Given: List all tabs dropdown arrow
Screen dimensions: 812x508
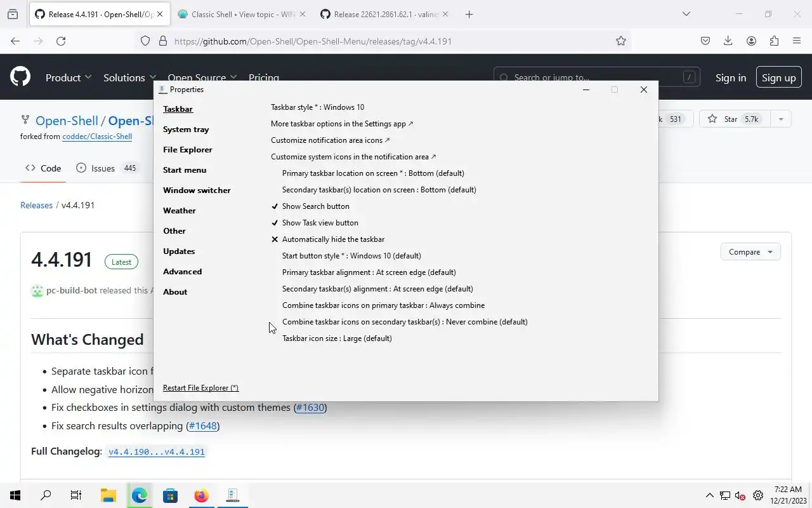Looking at the screenshot, I should click(x=686, y=14).
